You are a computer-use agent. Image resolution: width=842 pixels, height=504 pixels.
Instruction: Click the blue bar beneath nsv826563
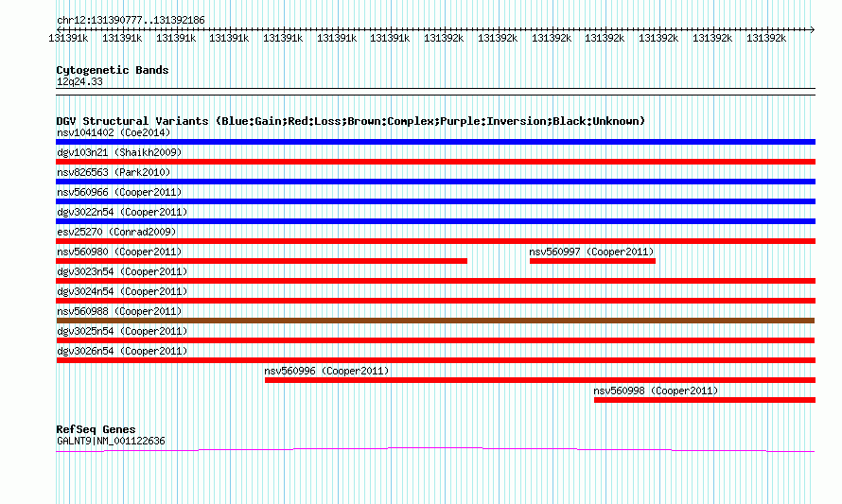coord(435,182)
